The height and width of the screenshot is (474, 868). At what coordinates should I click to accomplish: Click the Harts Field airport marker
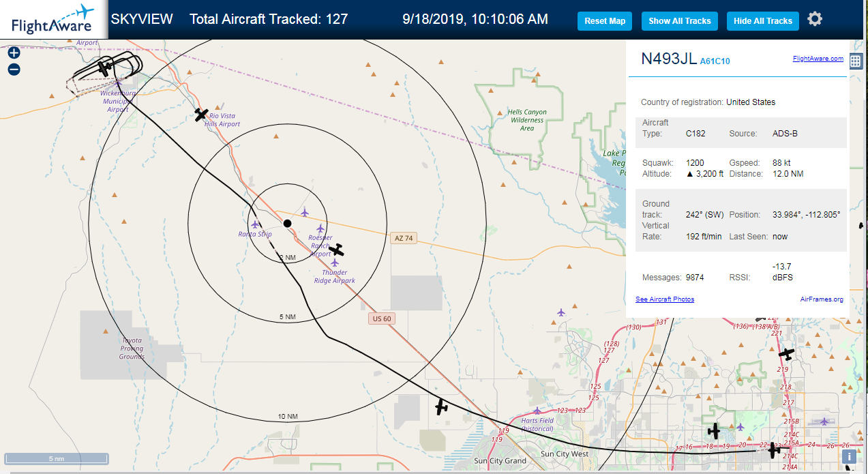click(x=537, y=411)
